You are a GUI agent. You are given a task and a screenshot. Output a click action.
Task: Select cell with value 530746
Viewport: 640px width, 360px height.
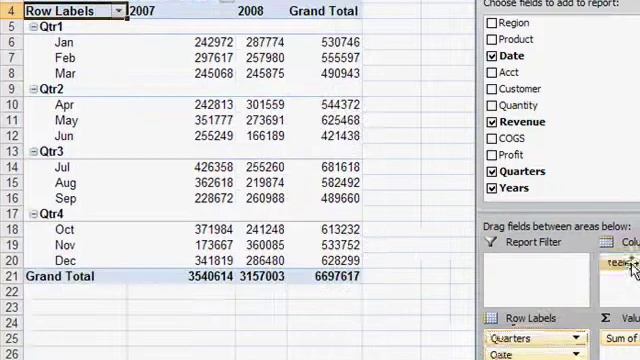point(340,42)
